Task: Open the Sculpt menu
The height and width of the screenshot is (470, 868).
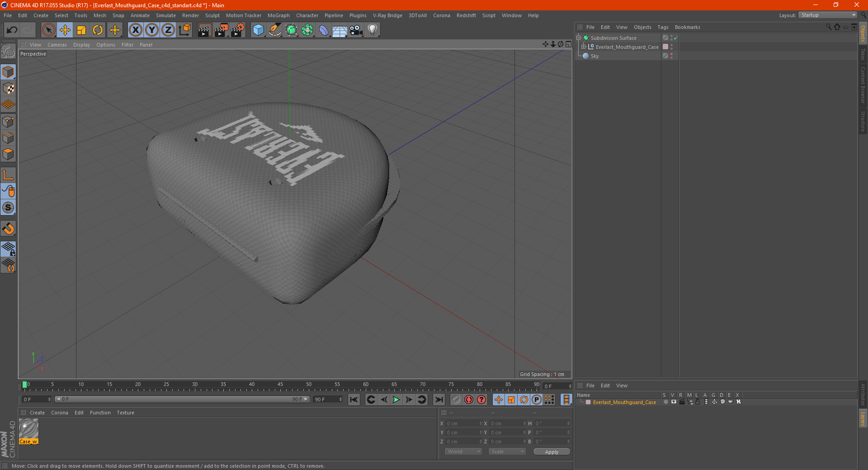Action: click(x=212, y=15)
